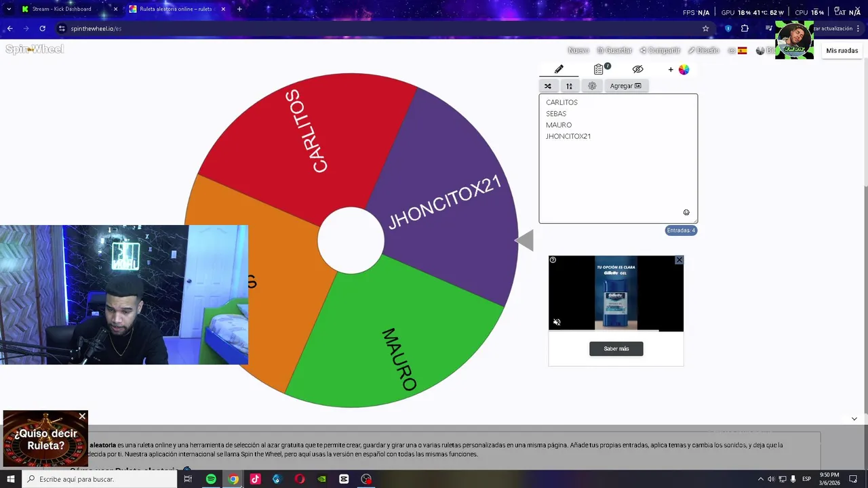Screen dimensions: 868x488
Task: Click the Bitwarden shield extension icon
Action: point(728,28)
